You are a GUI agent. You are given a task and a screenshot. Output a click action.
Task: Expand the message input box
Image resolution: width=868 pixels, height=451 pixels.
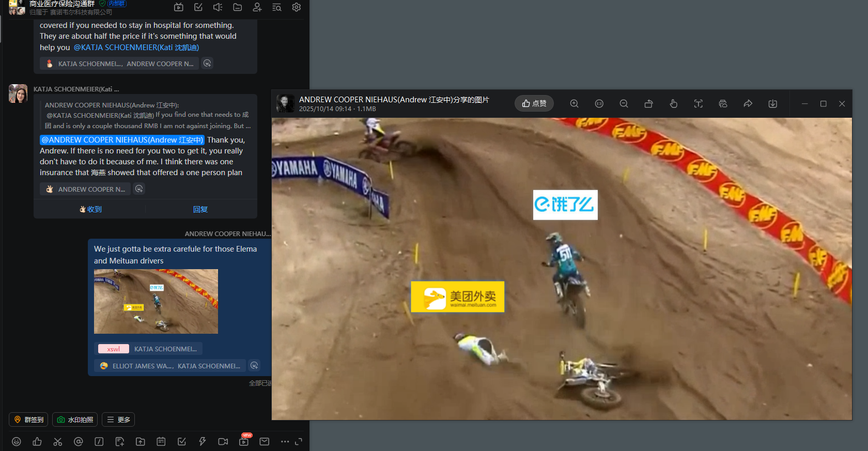(x=299, y=442)
